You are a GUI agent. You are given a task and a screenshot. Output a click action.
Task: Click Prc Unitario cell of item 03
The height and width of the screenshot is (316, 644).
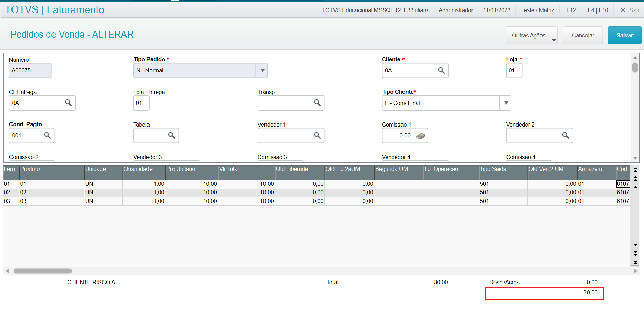(x=191, y=201)
